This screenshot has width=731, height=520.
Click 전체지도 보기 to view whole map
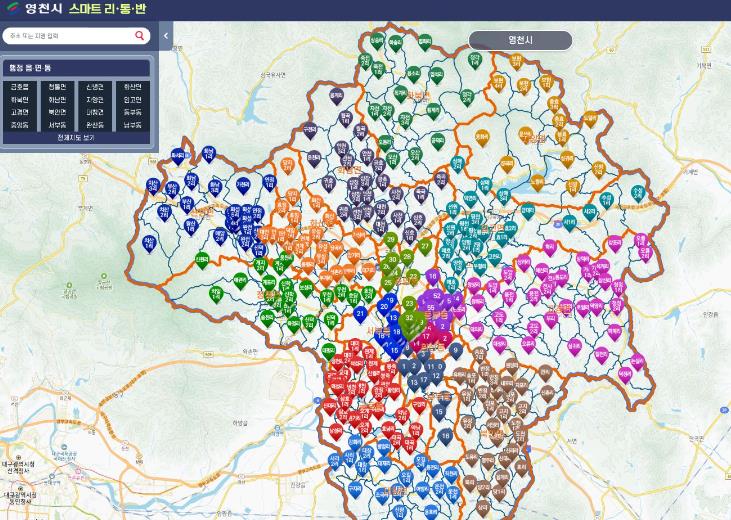point(76,138)
